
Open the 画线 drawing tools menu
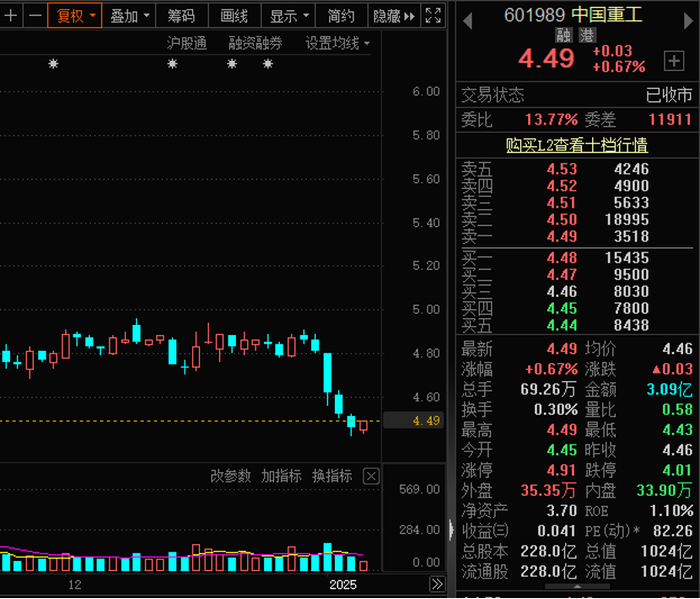tap(234, 16)
